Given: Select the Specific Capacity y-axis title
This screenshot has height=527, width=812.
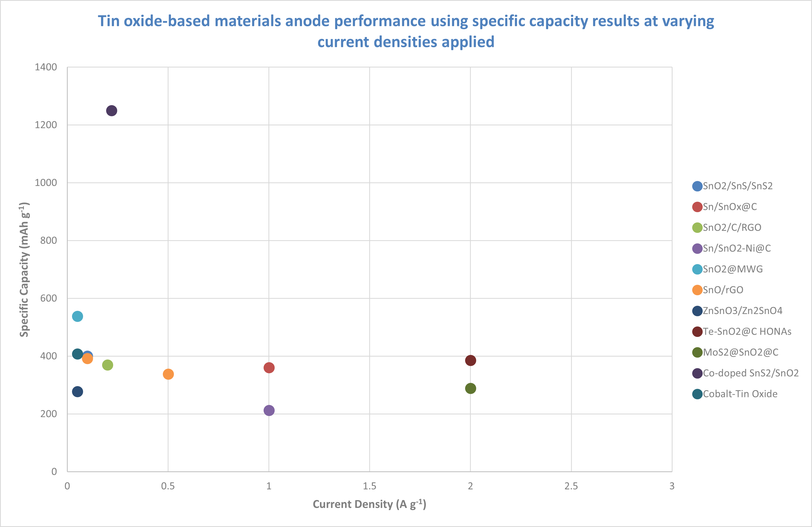Looking at the screenshot, I should pyautogui.click(x=24, y=270).
